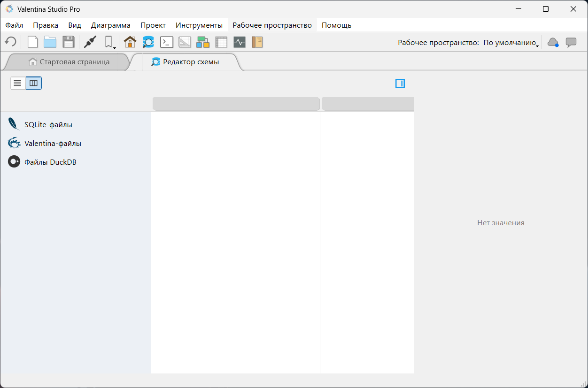588x388 pixels.
Task: Select 'Файлы DuckDB' in the sidebar
Action: [50, 162]
